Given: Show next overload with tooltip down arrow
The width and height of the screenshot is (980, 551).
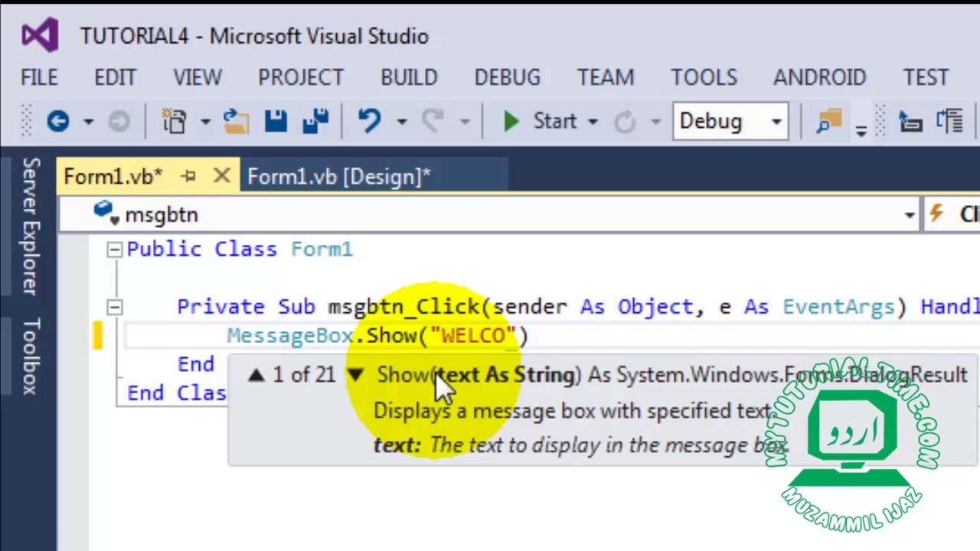Looking at the screenshot, I should point(354,375).
